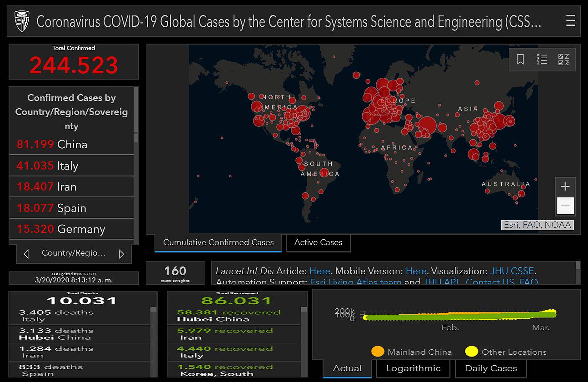Open the map bookmarks icon
The image size is (588, 382).
[520, 60]
